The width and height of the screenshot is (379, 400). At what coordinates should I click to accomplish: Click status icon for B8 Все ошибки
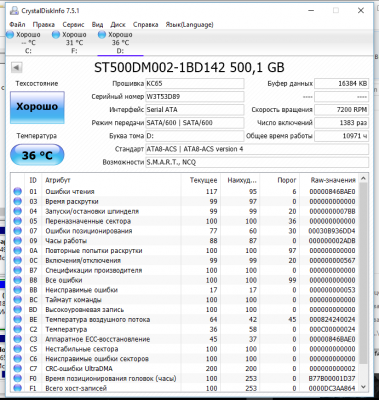point(17,280)
